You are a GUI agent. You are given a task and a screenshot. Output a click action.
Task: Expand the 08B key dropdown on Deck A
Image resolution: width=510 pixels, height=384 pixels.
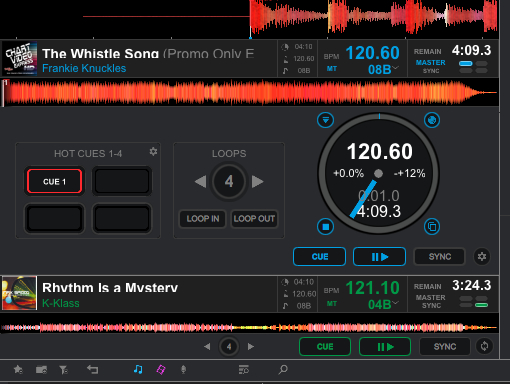[396, 68]
